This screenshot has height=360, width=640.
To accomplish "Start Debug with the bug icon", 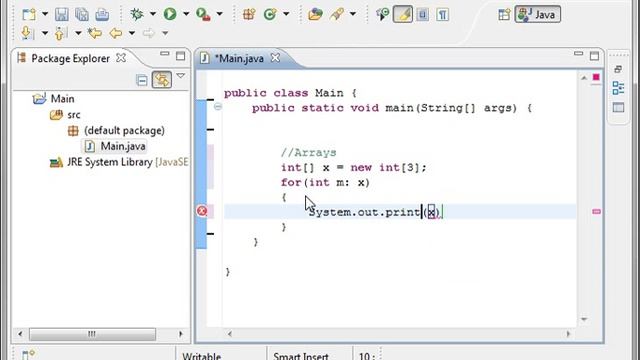I will (137, 14).
